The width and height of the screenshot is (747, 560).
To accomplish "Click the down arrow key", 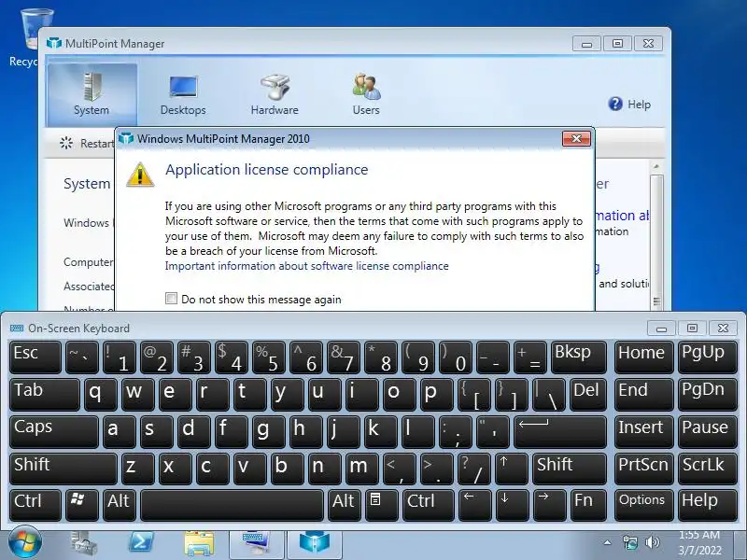I will point(512,505).
